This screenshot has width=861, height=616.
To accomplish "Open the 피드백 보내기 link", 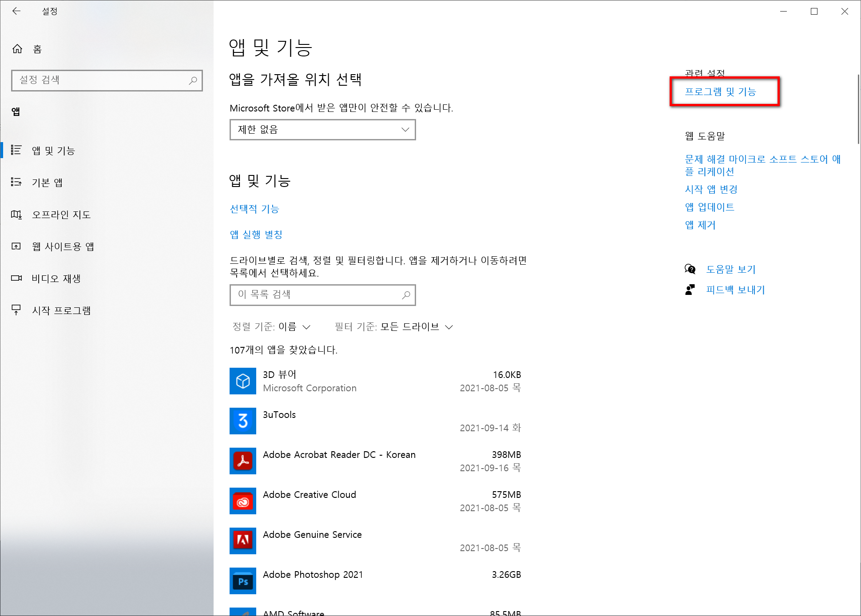I will pos(736,290).
